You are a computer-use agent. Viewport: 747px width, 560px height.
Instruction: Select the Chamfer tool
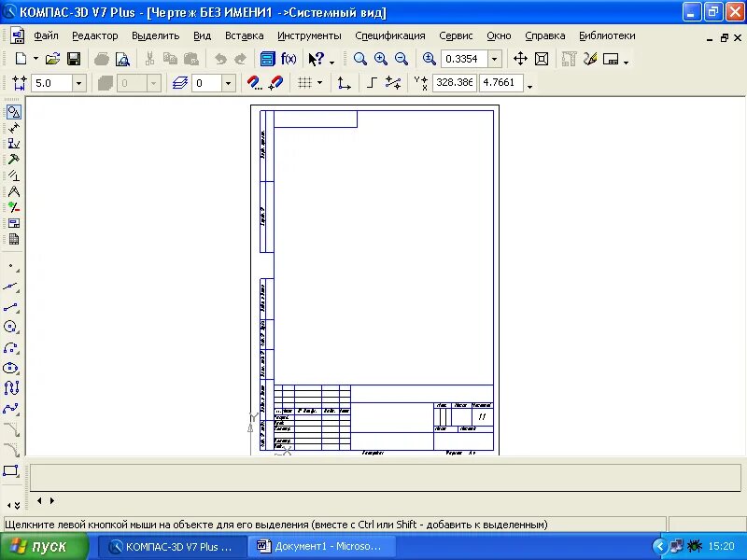point(11,429)
